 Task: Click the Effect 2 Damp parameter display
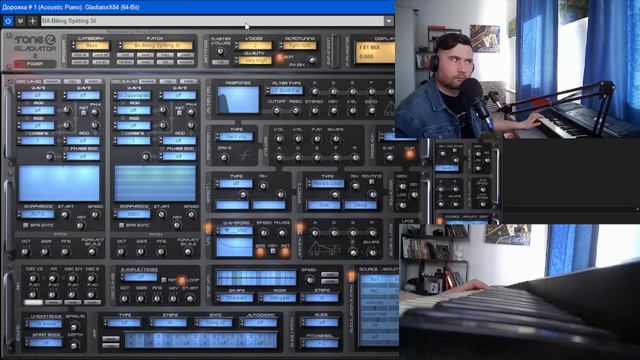360,205
